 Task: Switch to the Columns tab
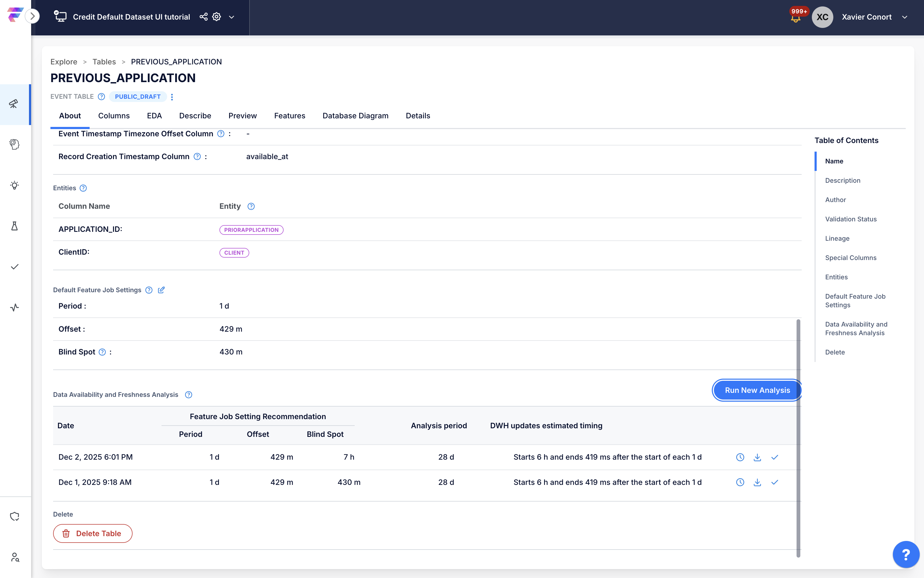(114, 115)
